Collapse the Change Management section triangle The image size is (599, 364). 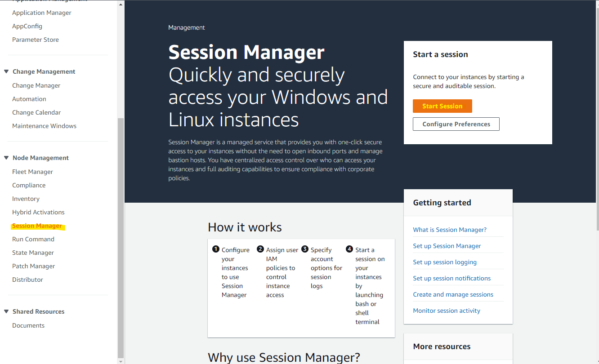pyautogui.click(x=6, y=71)
